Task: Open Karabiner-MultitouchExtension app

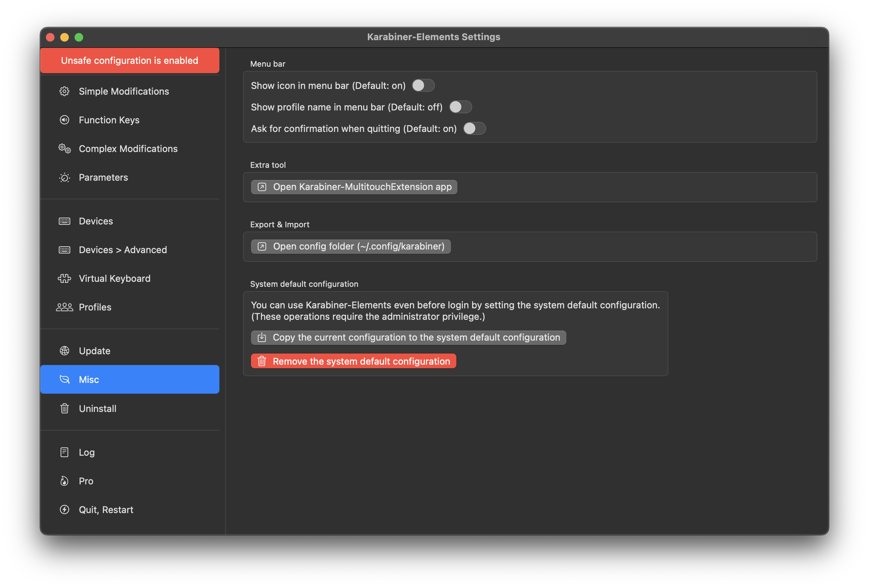Action: (354, 187)
